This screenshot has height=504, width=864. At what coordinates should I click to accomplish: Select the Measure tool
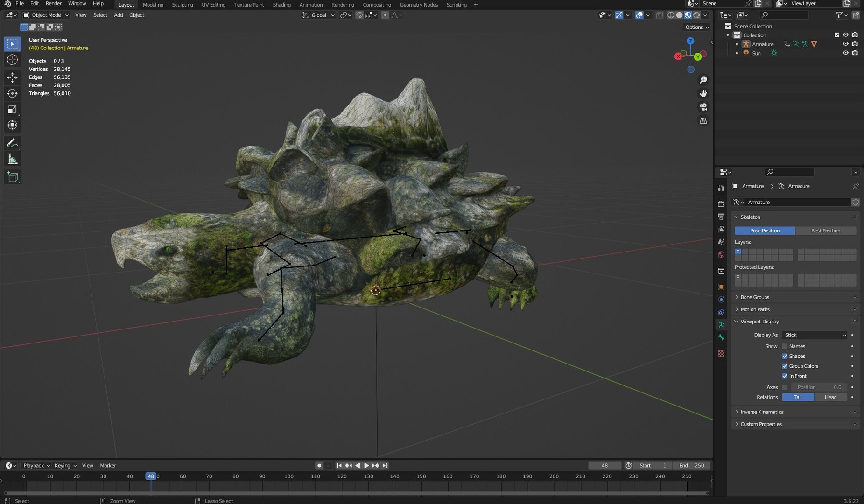coord(13,159)
